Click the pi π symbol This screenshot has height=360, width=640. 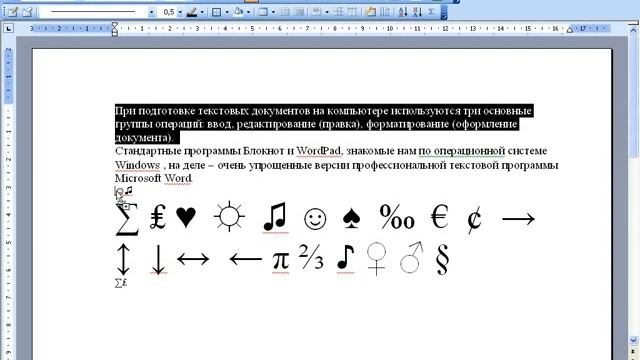(x=280, y=260)
